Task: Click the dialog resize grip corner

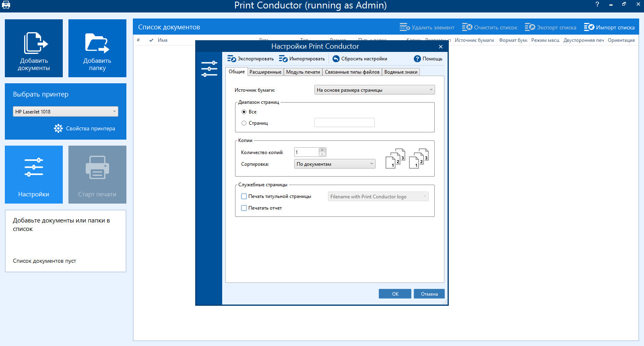Action: pyautogui.click(x=445, y=302)
